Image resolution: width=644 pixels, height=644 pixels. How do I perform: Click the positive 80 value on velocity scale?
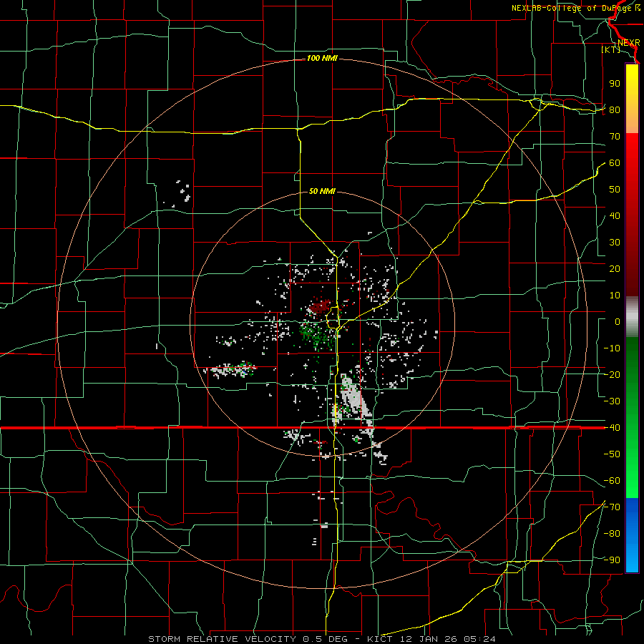pos(615,110)
